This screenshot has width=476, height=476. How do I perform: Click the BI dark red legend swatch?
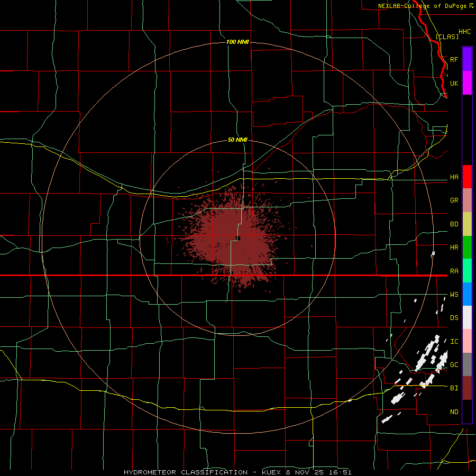click(x=467, y=388)
